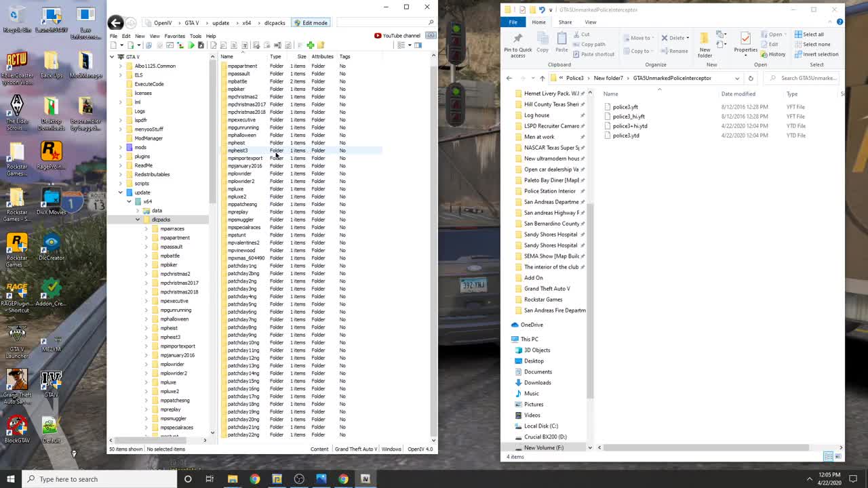Screen dimensions: 868x488
Task: Select the Mod Manager desktop icon
Action: coord(85,64)
